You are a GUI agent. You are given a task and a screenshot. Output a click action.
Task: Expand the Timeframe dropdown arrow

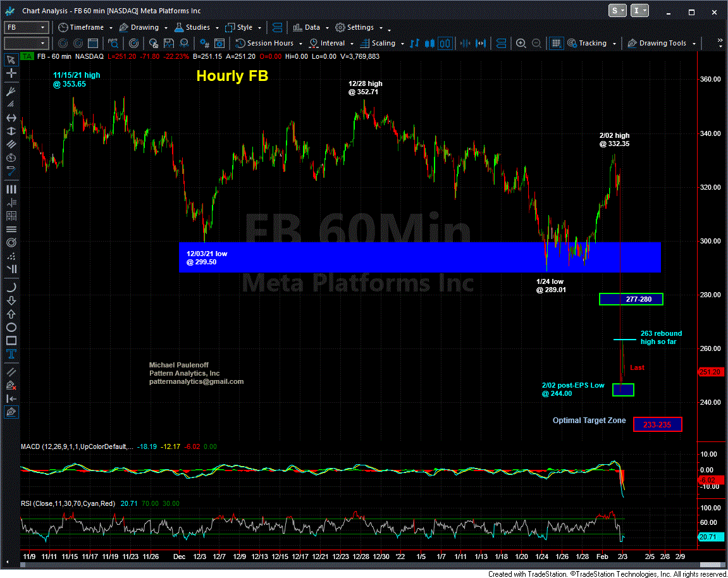tap(111, 28)
